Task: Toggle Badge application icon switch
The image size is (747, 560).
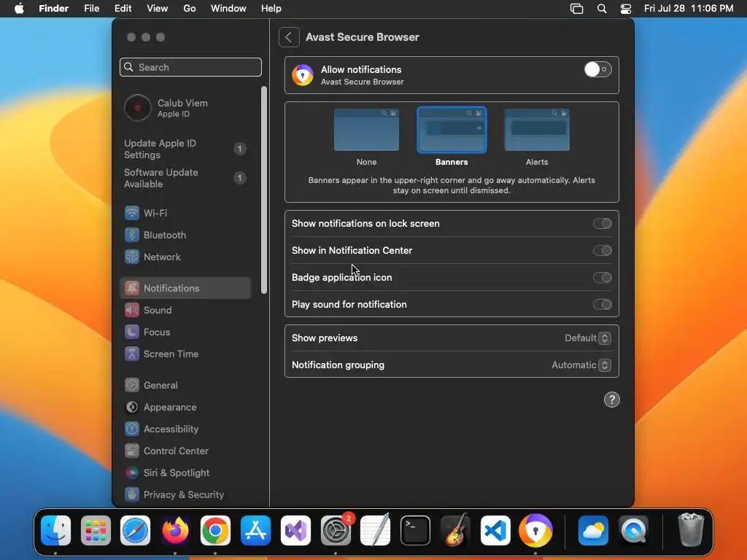Action: click(602, 278)
